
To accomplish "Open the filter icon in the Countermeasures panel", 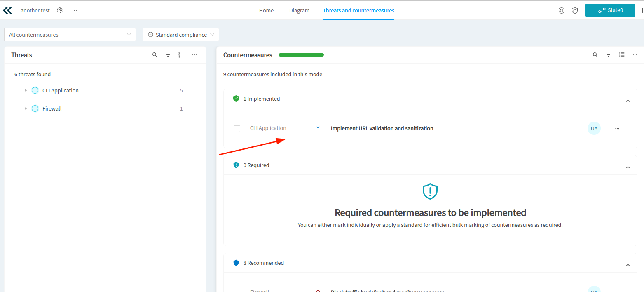I will [609, 55].
